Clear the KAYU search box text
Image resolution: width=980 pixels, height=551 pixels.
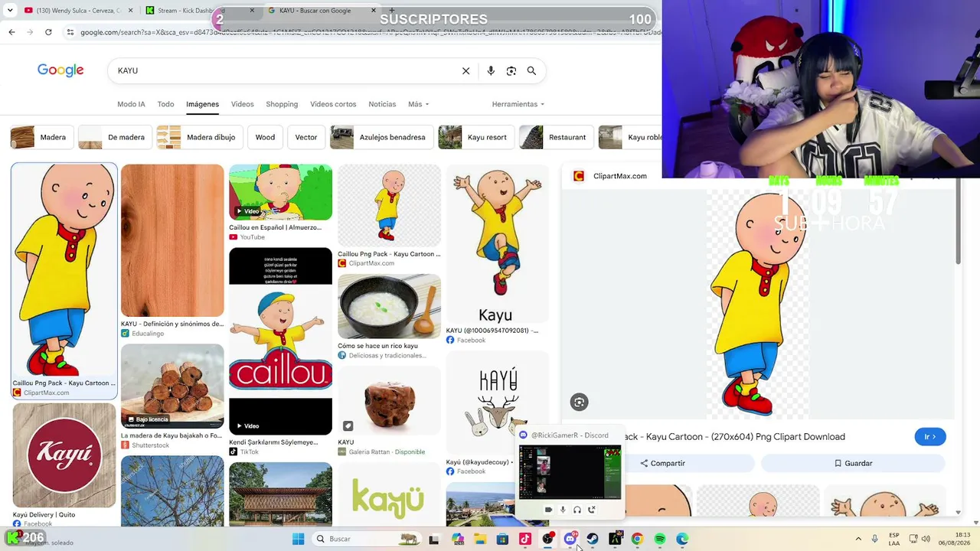point(465,70)
